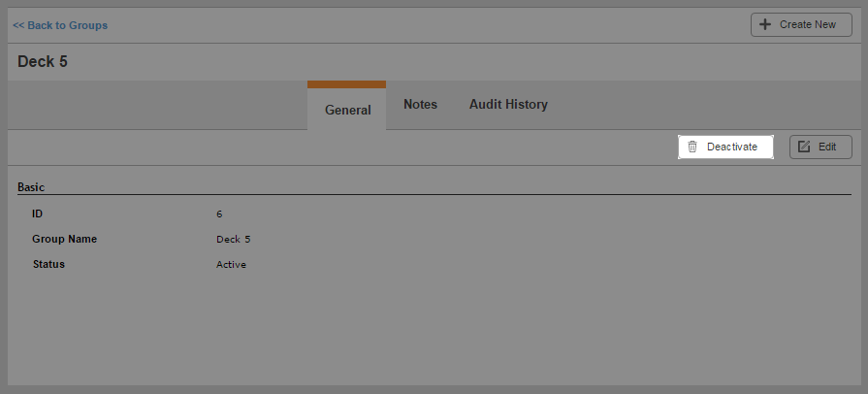Click the Group Name field label
The width and height of the screenshot is (868, 394).
64,239
